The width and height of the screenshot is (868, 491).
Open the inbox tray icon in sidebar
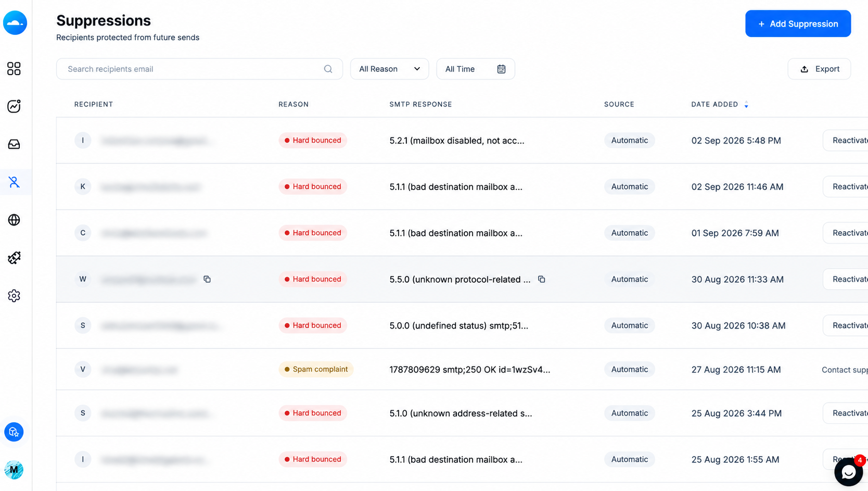(14, 144)
